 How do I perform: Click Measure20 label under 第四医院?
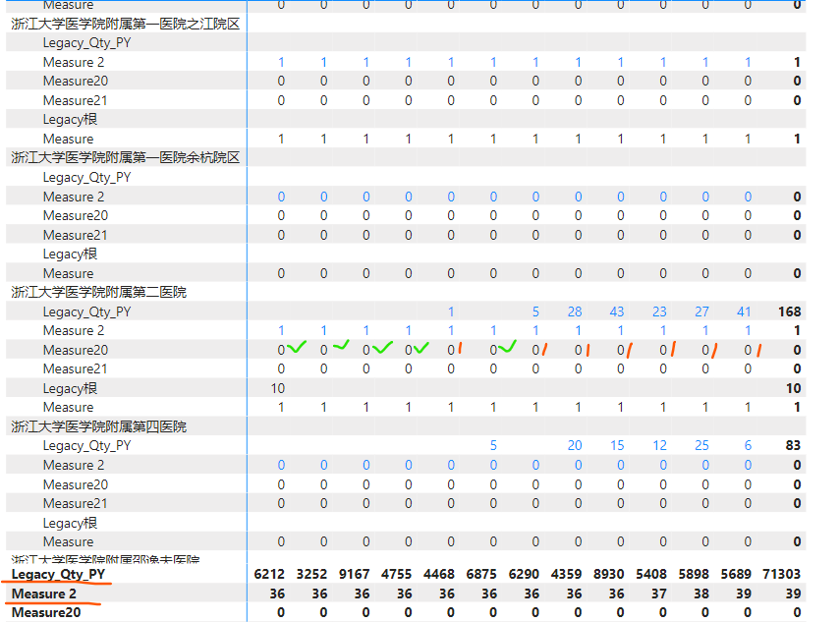click(x=76, y=484)
